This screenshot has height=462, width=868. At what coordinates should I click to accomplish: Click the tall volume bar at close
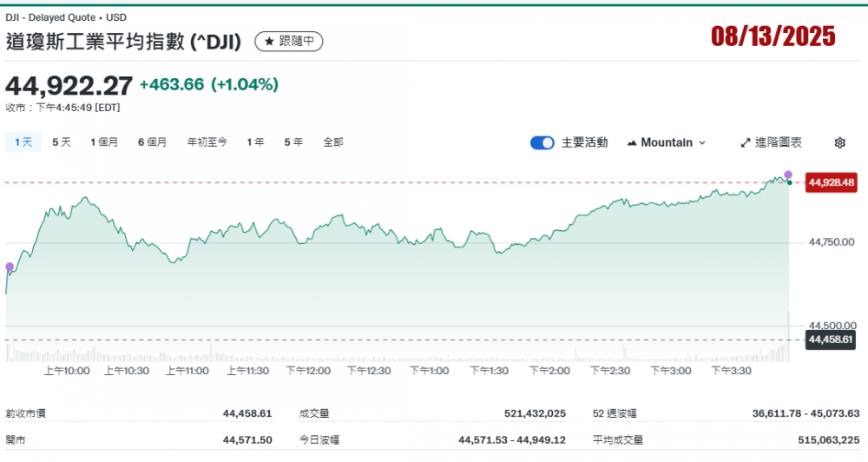(x=788, y=336)
